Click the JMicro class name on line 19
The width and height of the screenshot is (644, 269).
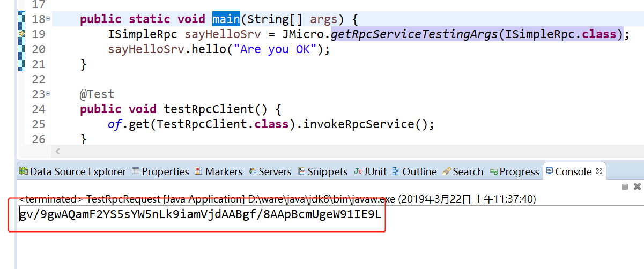[x=306, y=34]
